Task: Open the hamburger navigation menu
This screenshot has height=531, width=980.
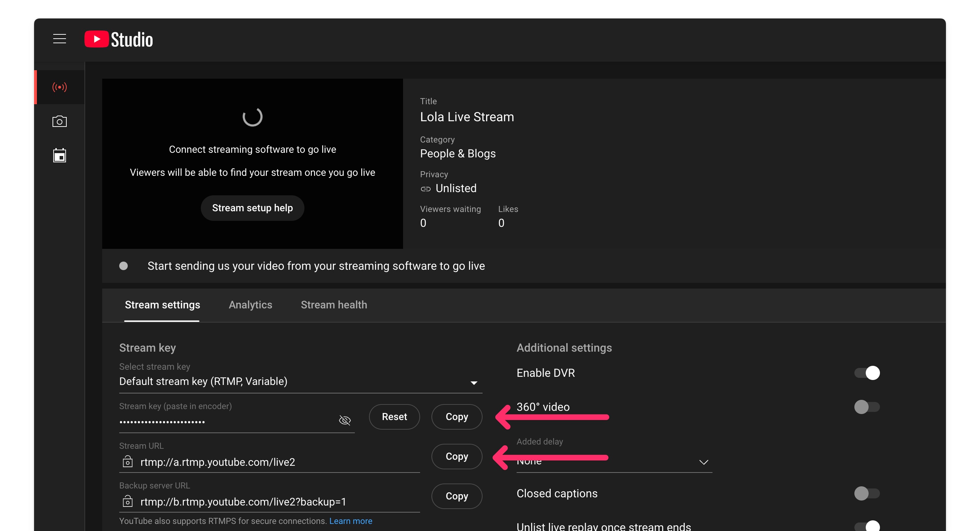Action: click(59, 39)
